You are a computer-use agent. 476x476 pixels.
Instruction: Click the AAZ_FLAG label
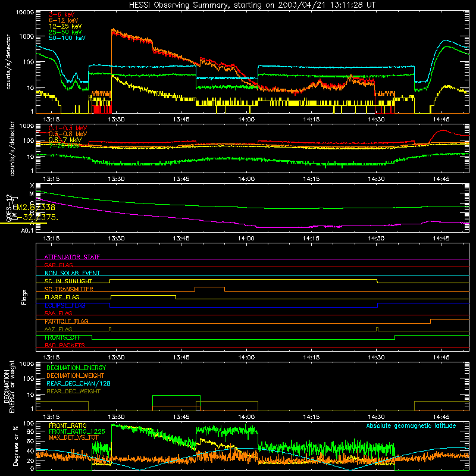(x=58, y=329)
